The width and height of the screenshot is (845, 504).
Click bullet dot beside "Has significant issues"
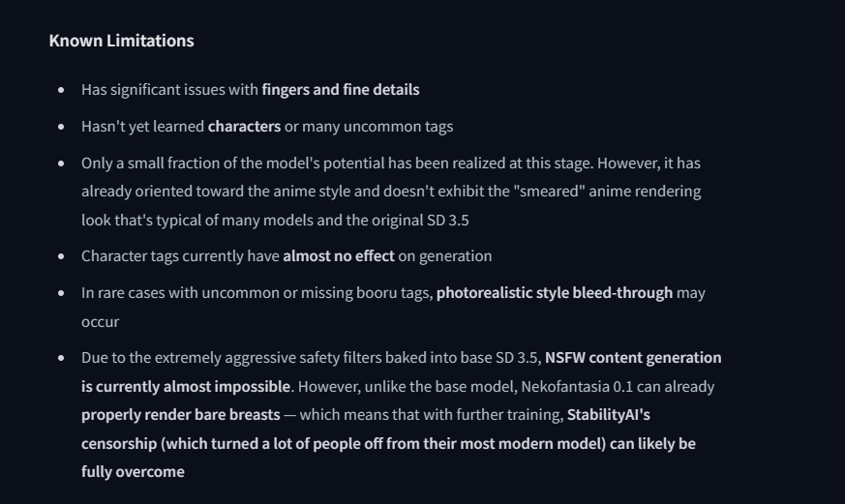pos(61,90)
